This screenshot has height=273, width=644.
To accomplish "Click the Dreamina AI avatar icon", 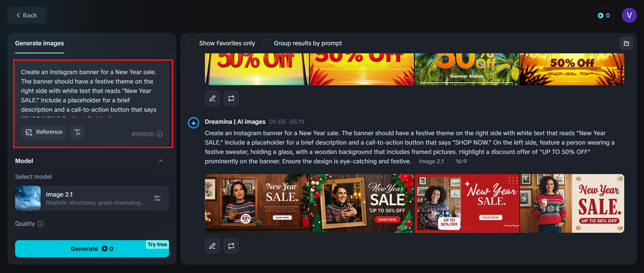I will click(193, 123).
